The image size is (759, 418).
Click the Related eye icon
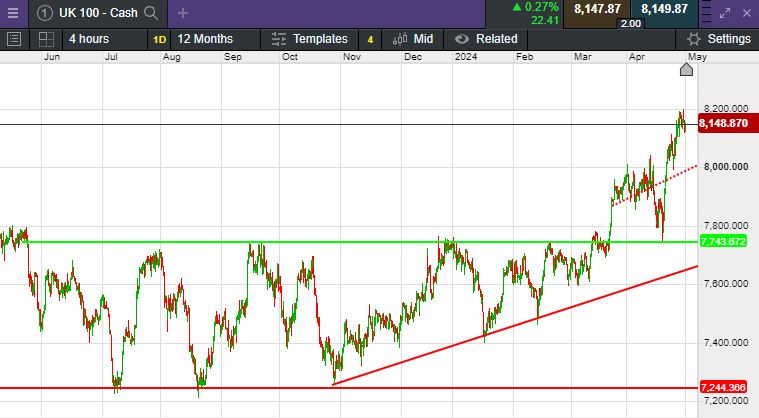pos(462,39)
